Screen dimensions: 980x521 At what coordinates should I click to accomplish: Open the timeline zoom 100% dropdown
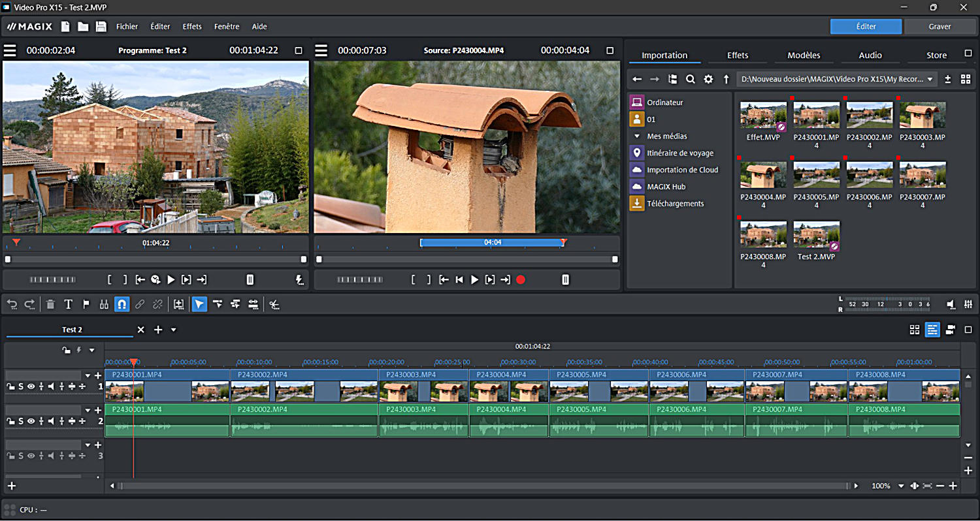pos(901,486)
